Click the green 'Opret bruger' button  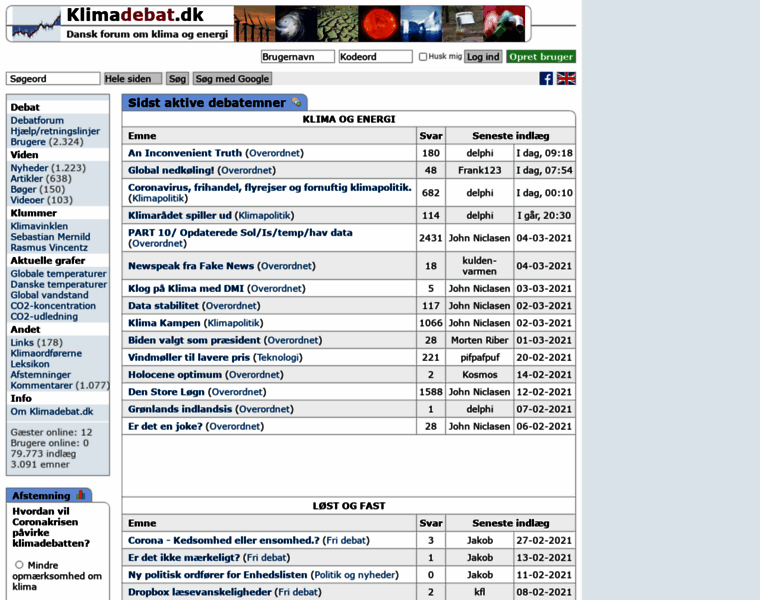tap(541, 57)
